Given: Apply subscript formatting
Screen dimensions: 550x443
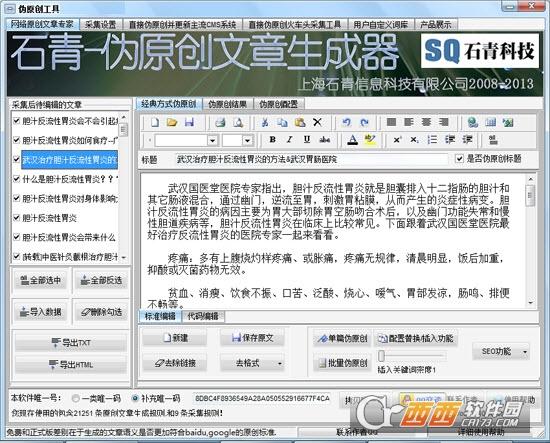Looking at the screenshot, I should (x=414, y=140).
